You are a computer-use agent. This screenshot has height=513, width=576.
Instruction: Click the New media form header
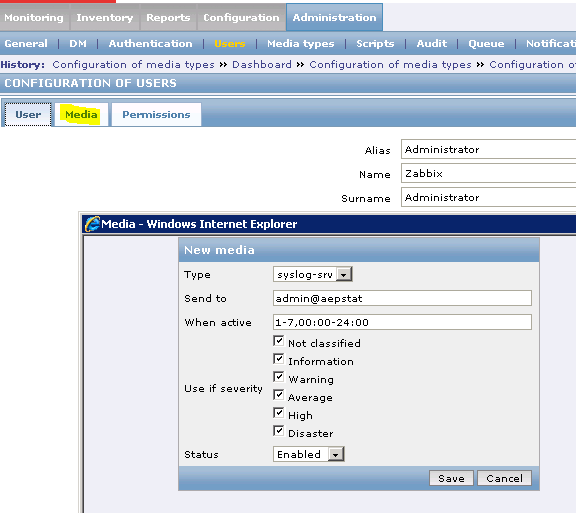click(359, 250)
